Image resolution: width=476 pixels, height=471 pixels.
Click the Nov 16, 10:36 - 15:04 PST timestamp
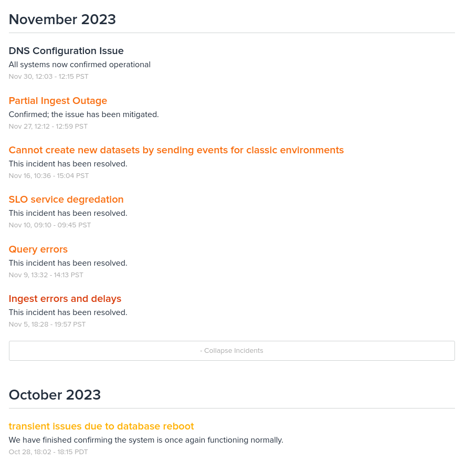point(49,176)
